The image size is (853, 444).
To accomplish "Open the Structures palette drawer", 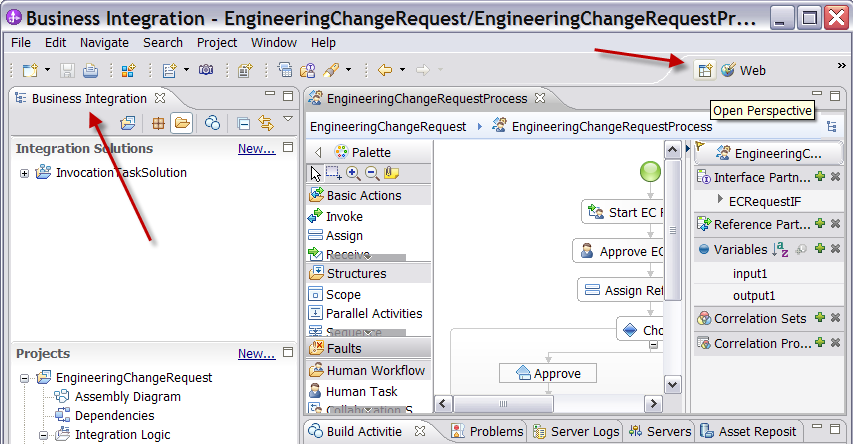I will 369,273.
